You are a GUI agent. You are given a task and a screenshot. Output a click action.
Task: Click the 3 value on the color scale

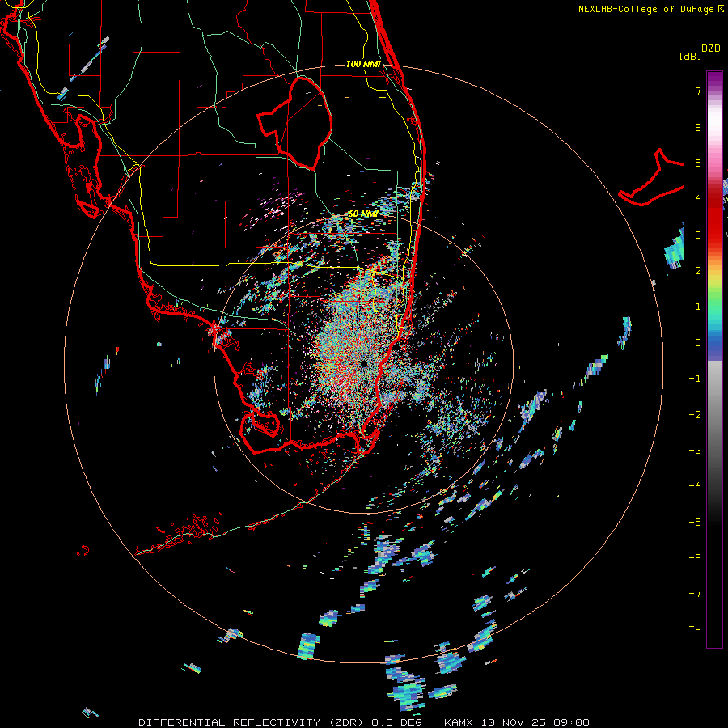click(x=698, y=235)
